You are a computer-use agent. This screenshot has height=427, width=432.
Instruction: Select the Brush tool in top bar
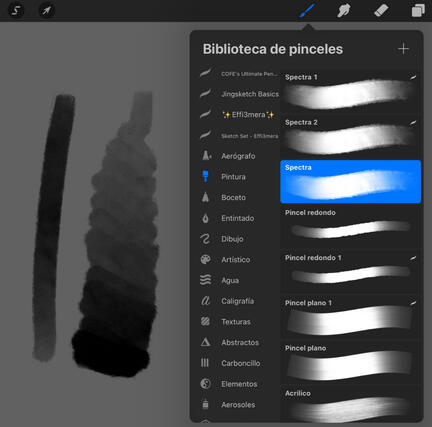(x=307, y=10)
